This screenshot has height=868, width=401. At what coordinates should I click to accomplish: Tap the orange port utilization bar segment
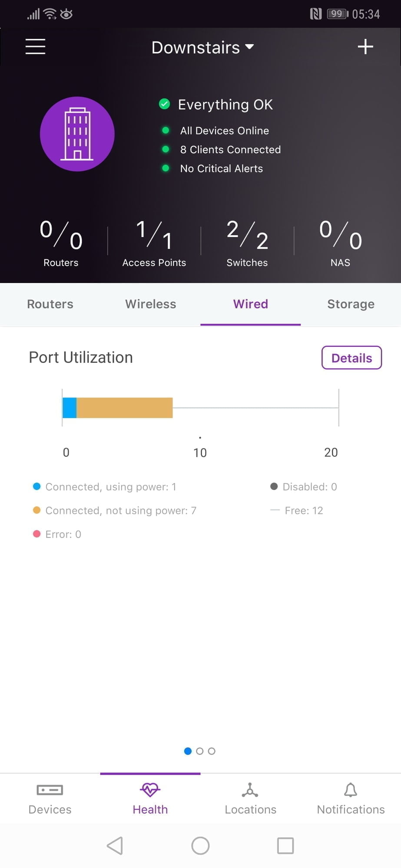(125, 408)
